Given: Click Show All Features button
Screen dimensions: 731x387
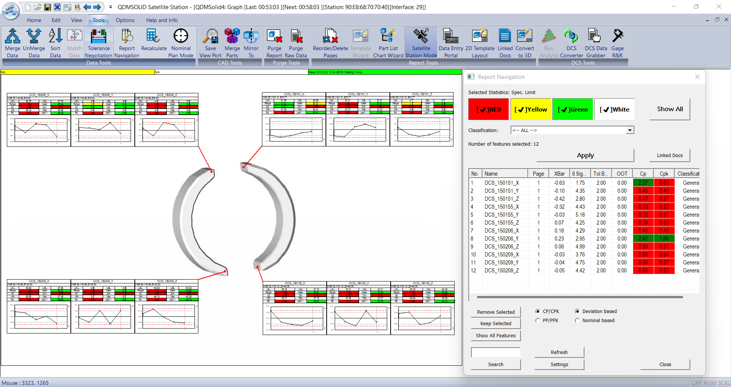Looking at the screenshot, I should [496, 336].
